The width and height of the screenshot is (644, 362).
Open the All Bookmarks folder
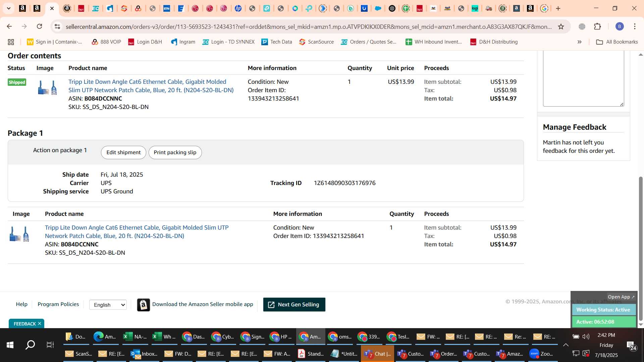click(617, 42)
